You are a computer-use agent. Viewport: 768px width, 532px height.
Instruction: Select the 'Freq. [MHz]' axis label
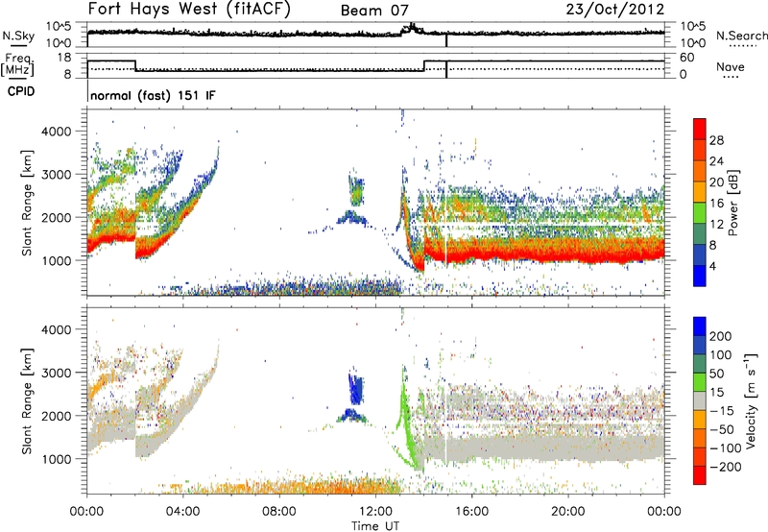click(x=17, y=65)
